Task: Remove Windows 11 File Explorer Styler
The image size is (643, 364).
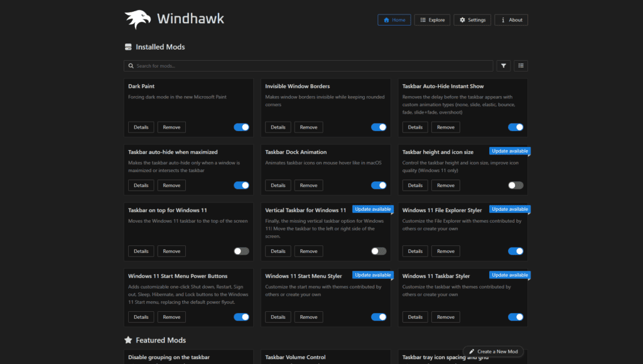Action: pyautogui.click(x=445, y=251)
